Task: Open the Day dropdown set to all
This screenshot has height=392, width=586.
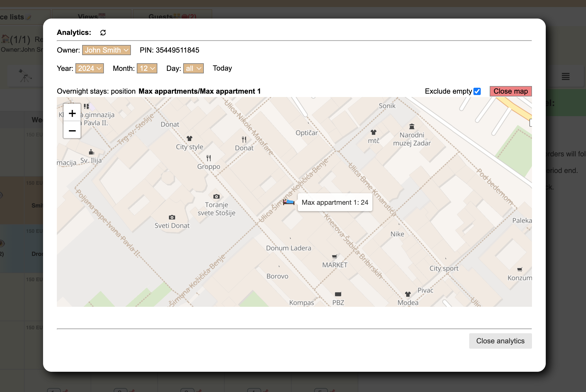Action: click(193, 68)
